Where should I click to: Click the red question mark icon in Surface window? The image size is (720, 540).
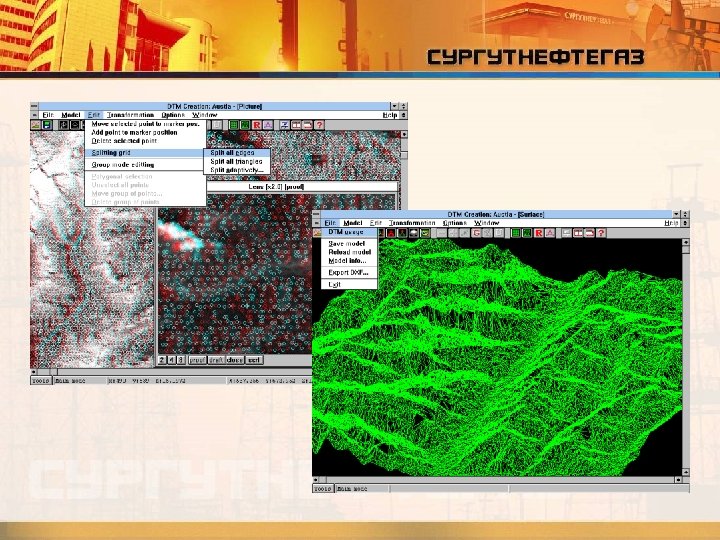click(601, 233)
